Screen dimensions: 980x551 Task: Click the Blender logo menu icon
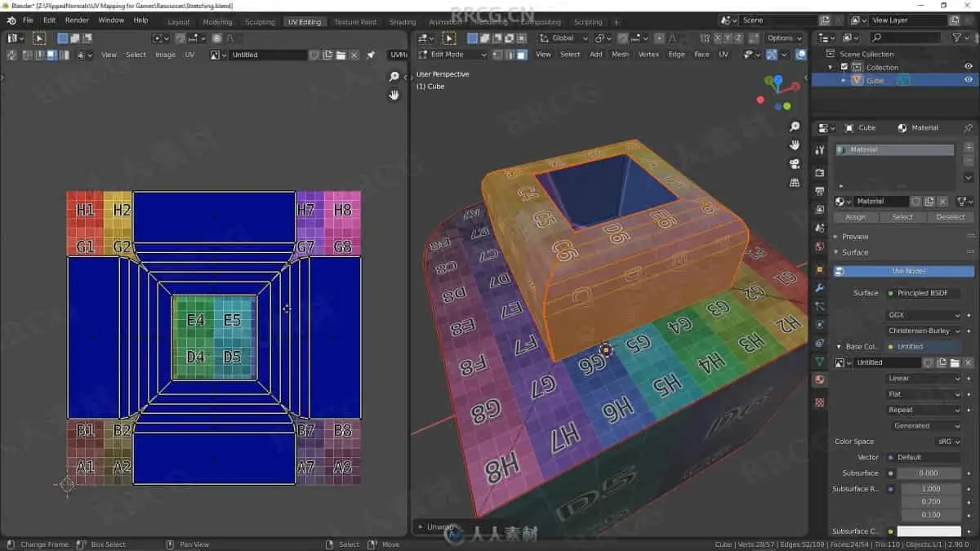[x=11, y=20]
